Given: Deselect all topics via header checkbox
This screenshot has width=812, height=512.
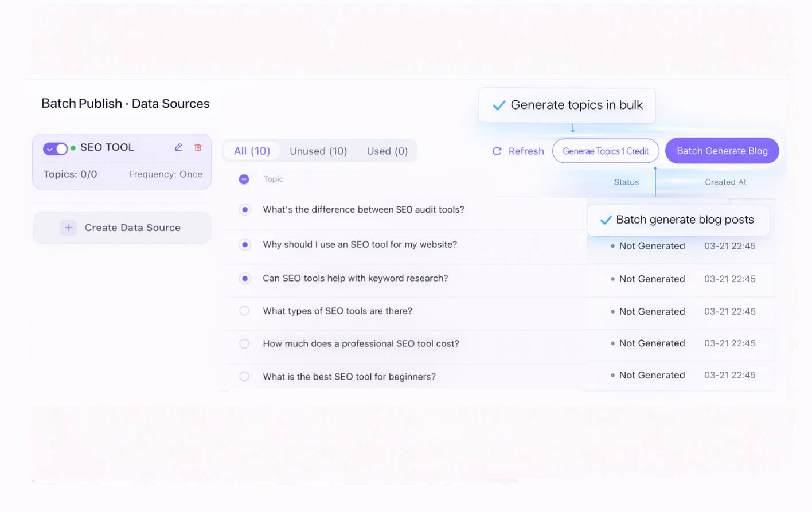Looking at the screenshot, I should click(x=244, y=179).
